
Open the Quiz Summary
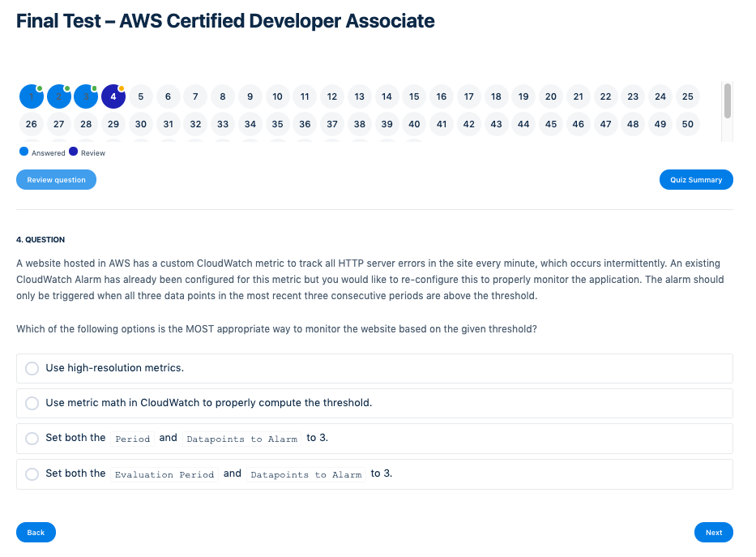(696, 180)
